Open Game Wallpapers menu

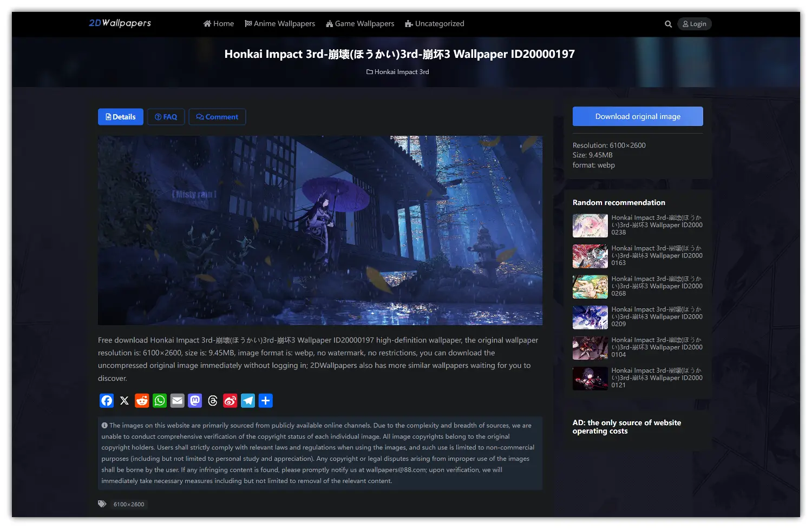pyautogui.click(x=360, y=24)
